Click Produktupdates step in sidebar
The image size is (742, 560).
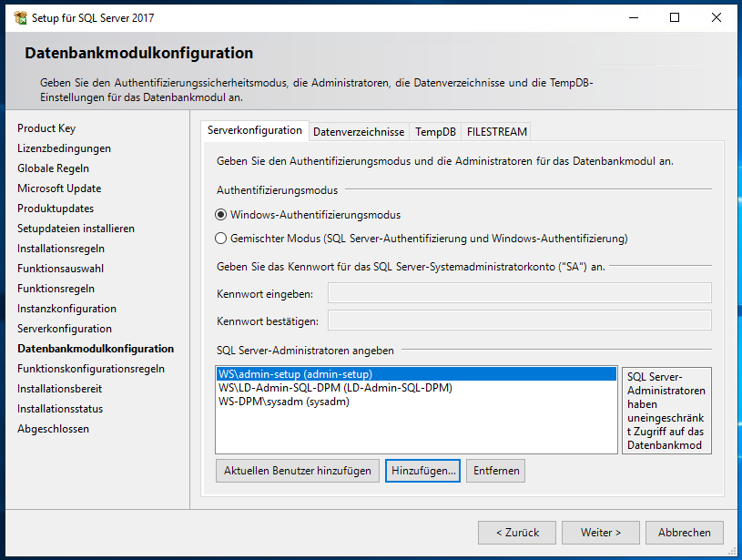click(56, 209)
